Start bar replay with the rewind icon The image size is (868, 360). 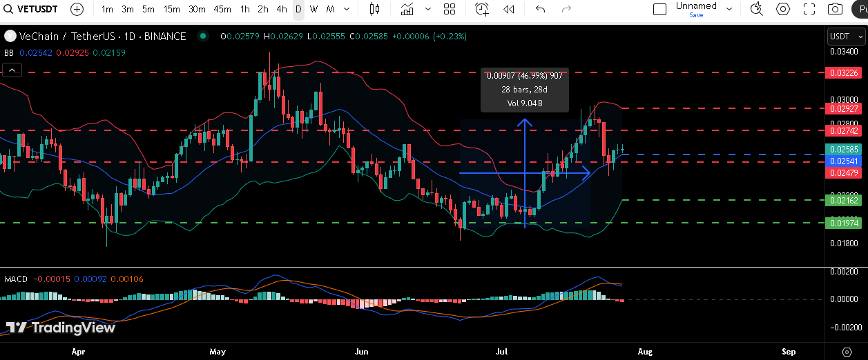pos(509,10)
